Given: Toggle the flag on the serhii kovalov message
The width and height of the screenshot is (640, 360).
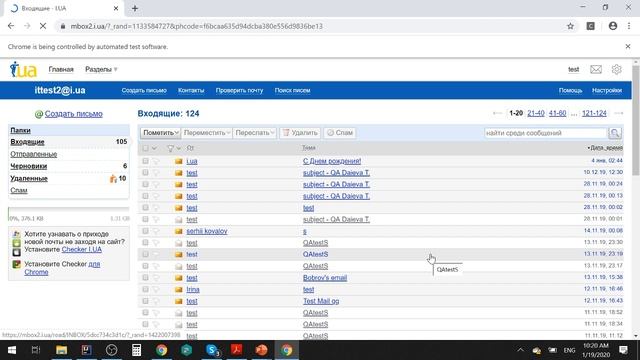Looking at the screenshot, I should [x=156, y=231].
